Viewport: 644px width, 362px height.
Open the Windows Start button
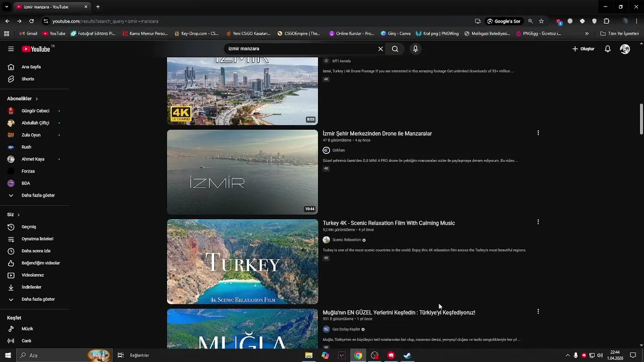point(8,355)
